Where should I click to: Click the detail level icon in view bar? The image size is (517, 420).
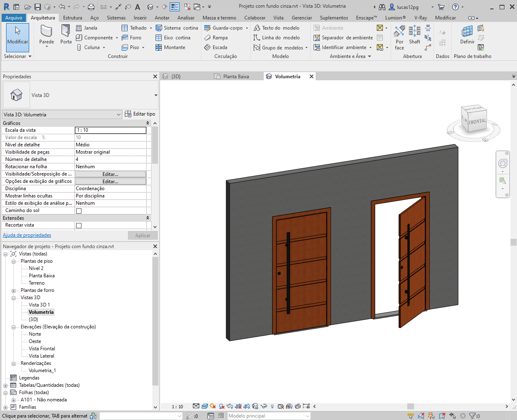196,406
